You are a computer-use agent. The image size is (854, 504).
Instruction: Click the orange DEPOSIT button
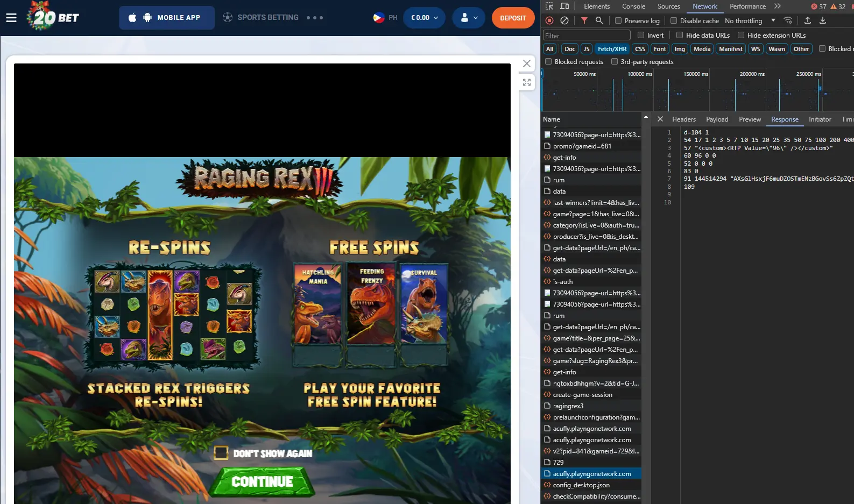513,18
